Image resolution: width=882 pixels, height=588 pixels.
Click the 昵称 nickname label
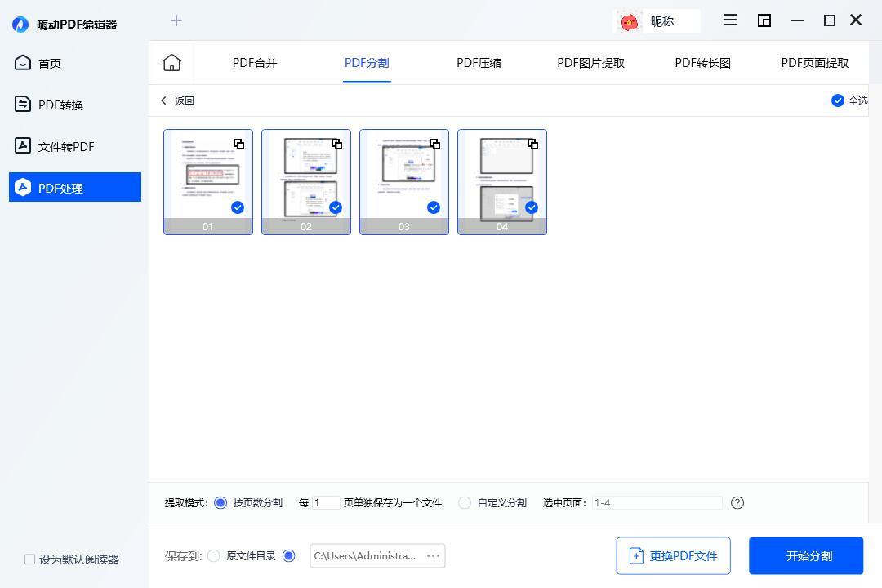(x=662, y=21)
